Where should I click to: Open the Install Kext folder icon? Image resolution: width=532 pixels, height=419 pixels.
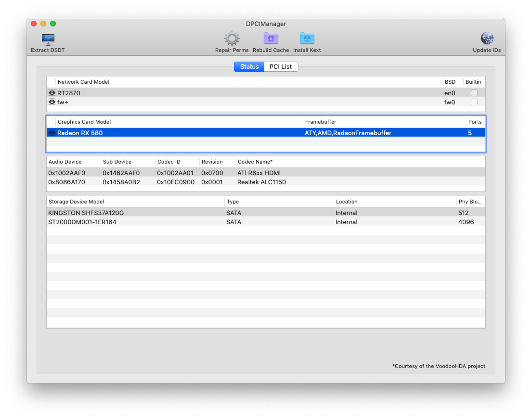point(307,38)
